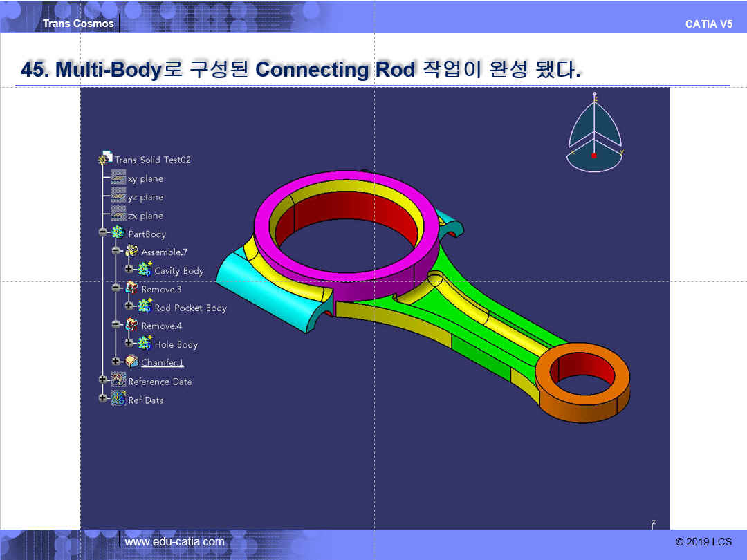Select the yz plane icon

point(118,197)
